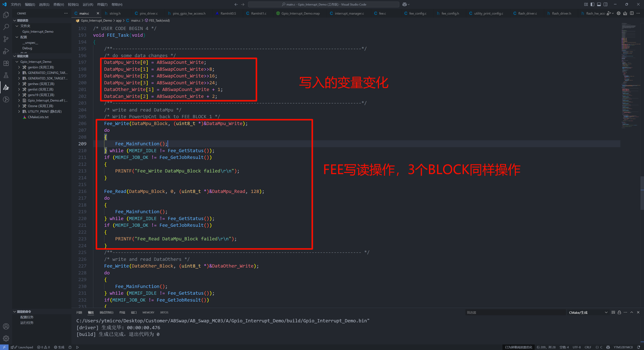Open Source Control view in the activity bar
644x350 pixels.
[x=6, y=39]
